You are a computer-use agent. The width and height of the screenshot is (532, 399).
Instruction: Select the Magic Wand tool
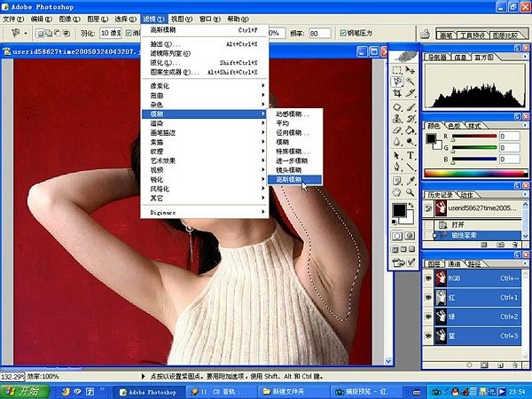411,82
